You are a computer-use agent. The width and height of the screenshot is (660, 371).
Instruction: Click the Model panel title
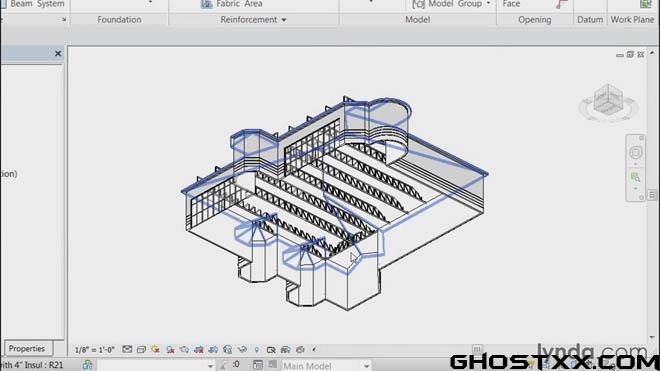click(418, 20)
